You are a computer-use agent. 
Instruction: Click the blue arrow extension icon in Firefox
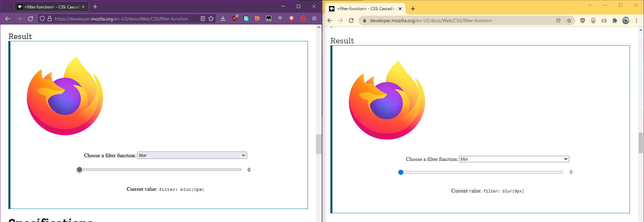coord(246,18)
